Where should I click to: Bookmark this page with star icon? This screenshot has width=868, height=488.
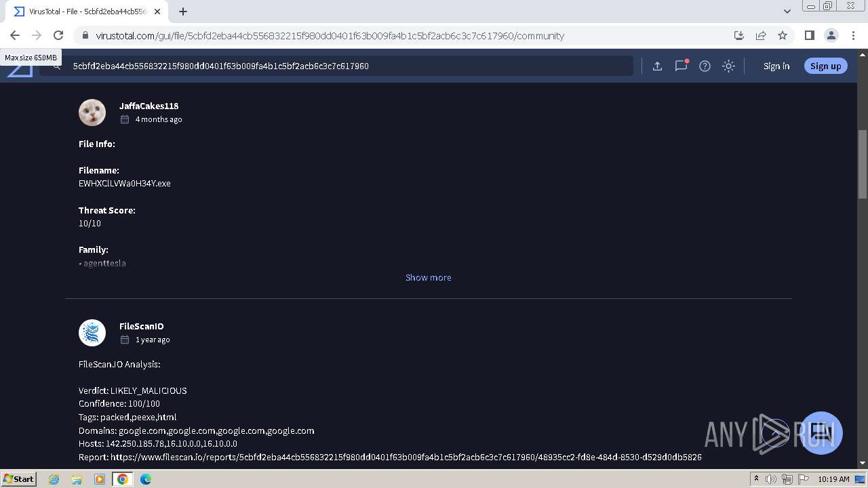click(x=783, y=35)
